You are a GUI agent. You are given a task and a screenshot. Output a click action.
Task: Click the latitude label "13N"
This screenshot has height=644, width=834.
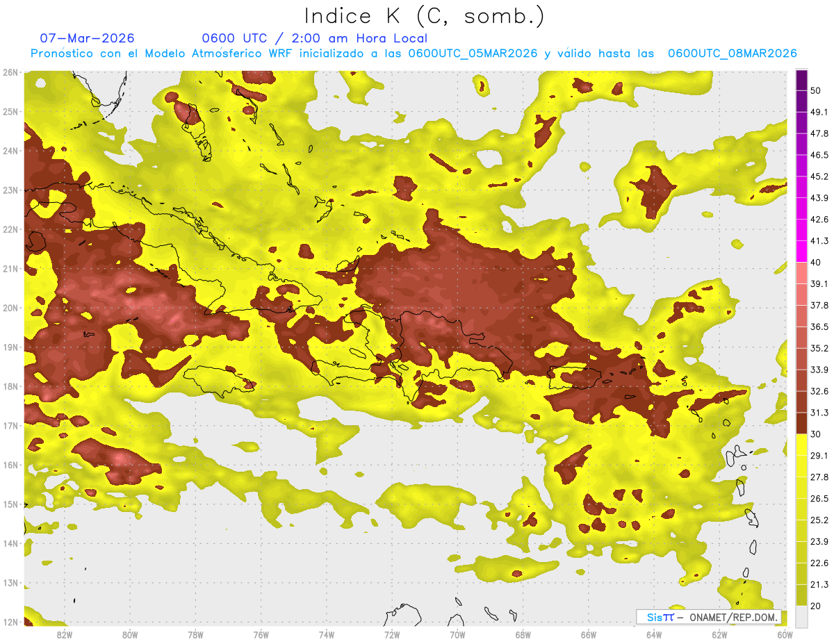coord(10,583)
